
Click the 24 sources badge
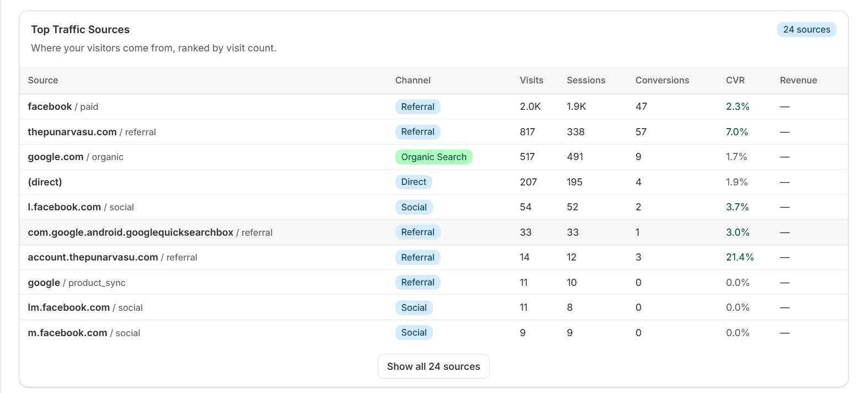[806, 30]
